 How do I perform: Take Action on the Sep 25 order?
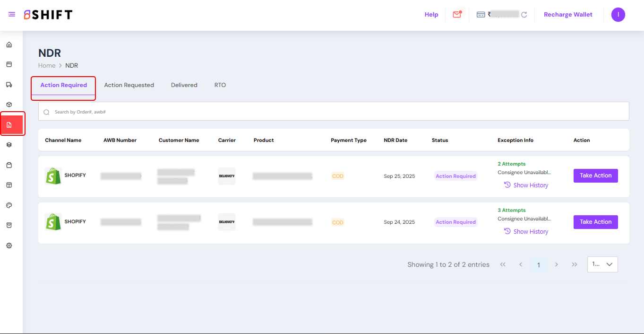[595, 176]
